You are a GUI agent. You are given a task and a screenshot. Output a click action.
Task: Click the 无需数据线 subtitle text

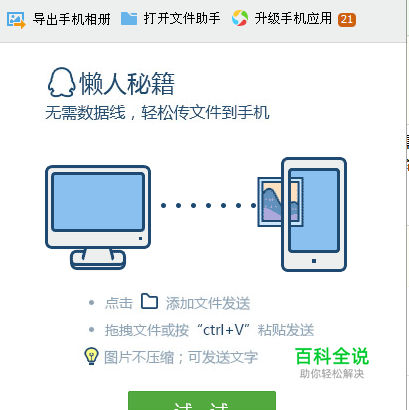pyautogui.click(x=157, y=112)
